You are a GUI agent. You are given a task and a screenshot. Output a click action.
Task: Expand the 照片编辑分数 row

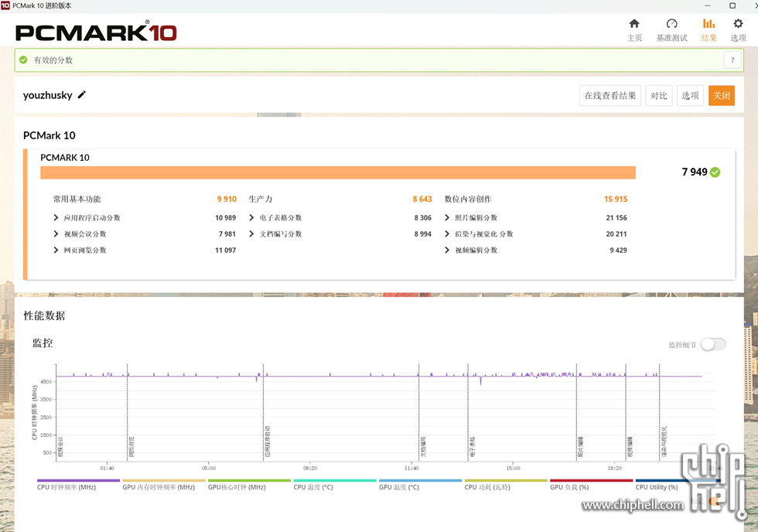tap(447, 217)
